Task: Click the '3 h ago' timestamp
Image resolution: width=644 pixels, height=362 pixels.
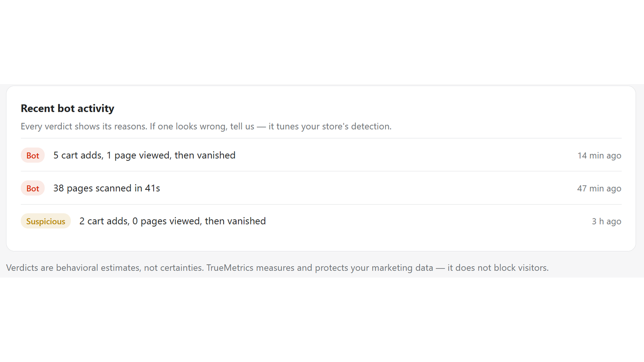Action: (607, 222)
